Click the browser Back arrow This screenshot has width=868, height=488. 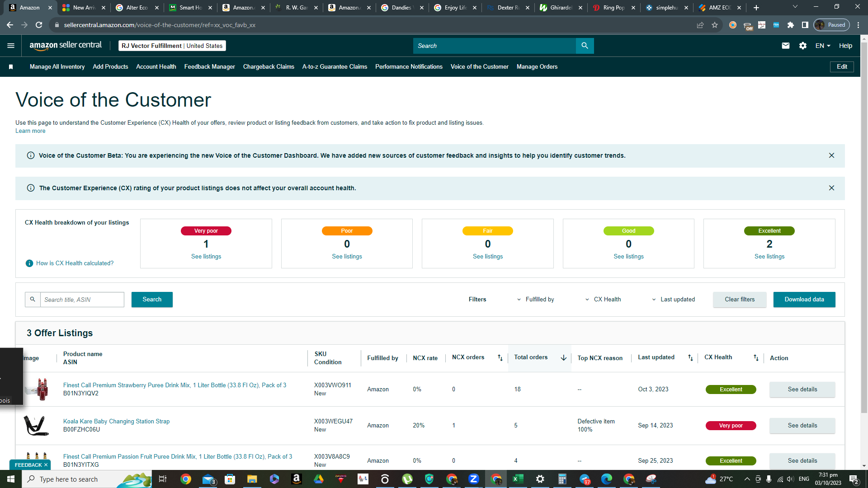[x=10, y=25]
